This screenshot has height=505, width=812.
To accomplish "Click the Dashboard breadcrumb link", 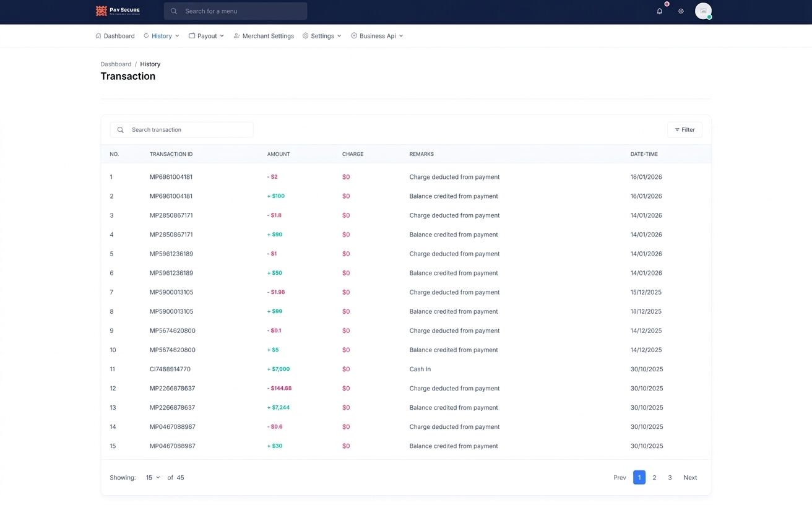I will (x=116, y=64).
